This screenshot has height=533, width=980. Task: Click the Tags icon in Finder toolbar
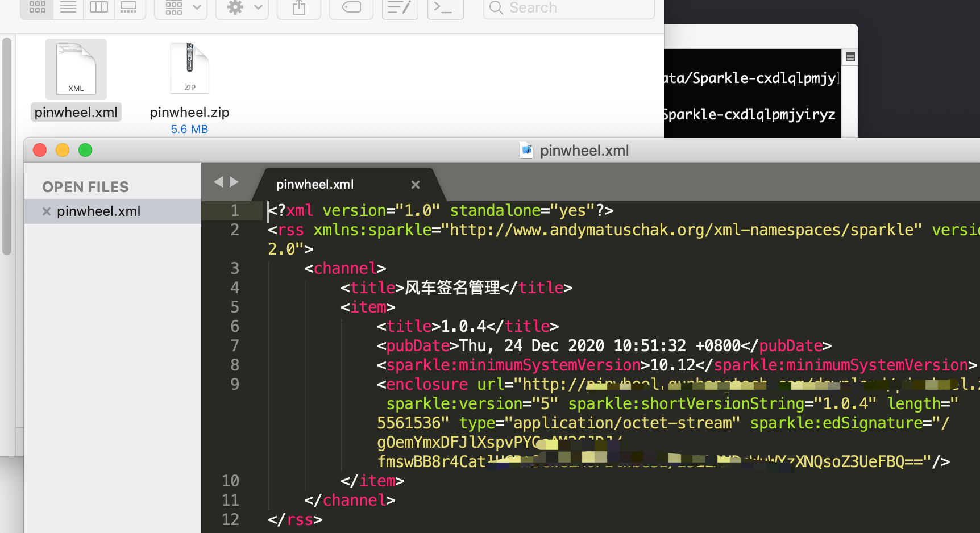point(351,7)
